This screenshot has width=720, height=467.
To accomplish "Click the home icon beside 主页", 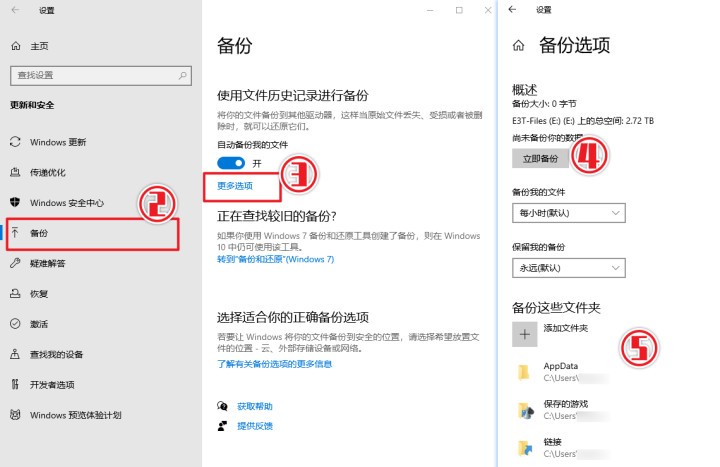I will click(x=16, y=46).
